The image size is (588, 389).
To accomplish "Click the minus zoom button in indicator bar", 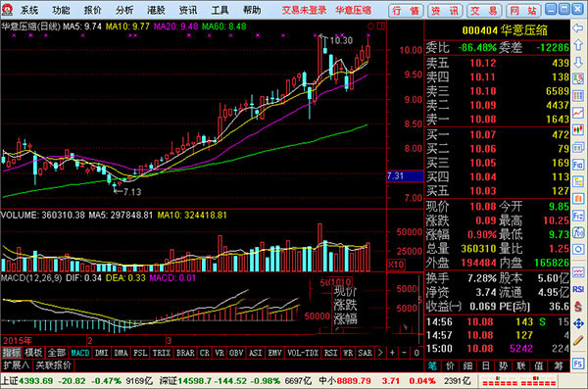I will point(404,353).
